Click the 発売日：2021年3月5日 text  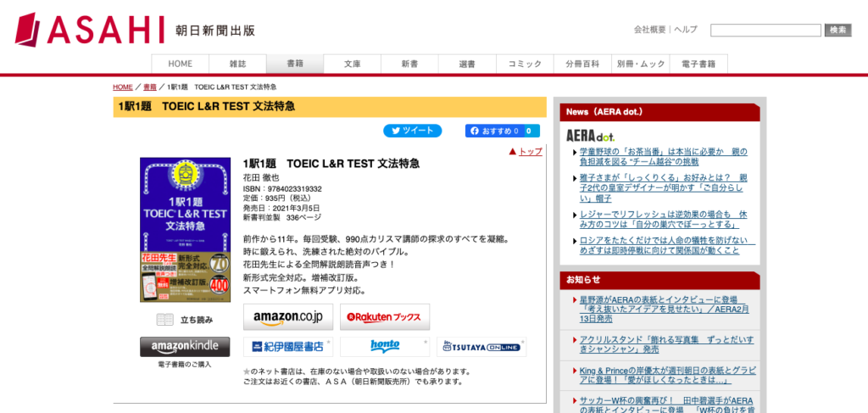[281, 208]
